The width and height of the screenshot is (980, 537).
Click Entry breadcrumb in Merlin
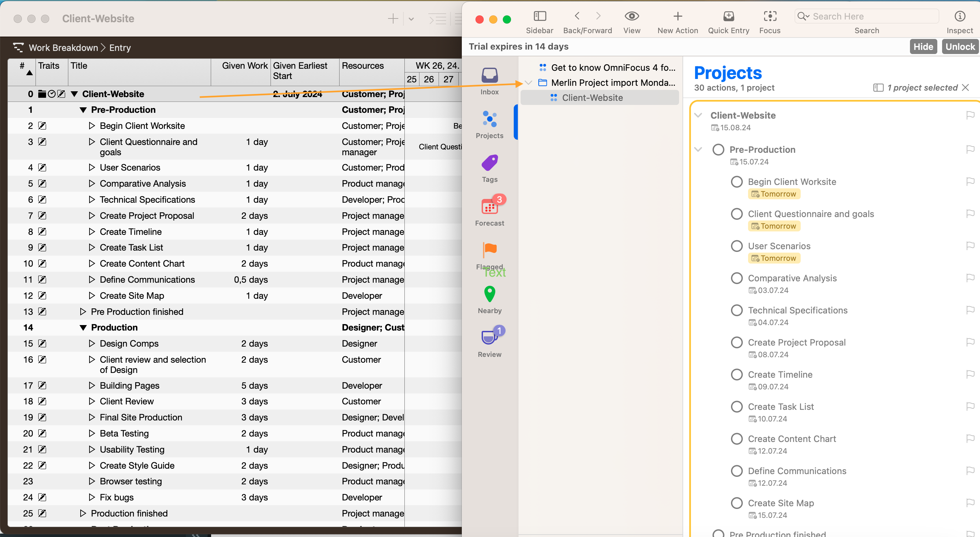[120, 48]
